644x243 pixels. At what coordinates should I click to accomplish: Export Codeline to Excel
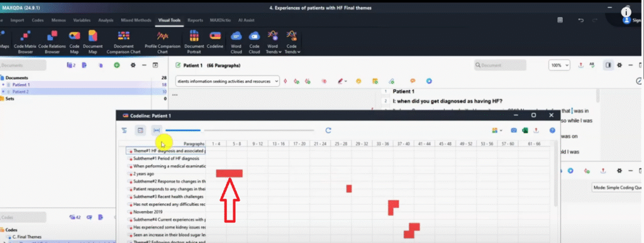(x=525, y=131)
